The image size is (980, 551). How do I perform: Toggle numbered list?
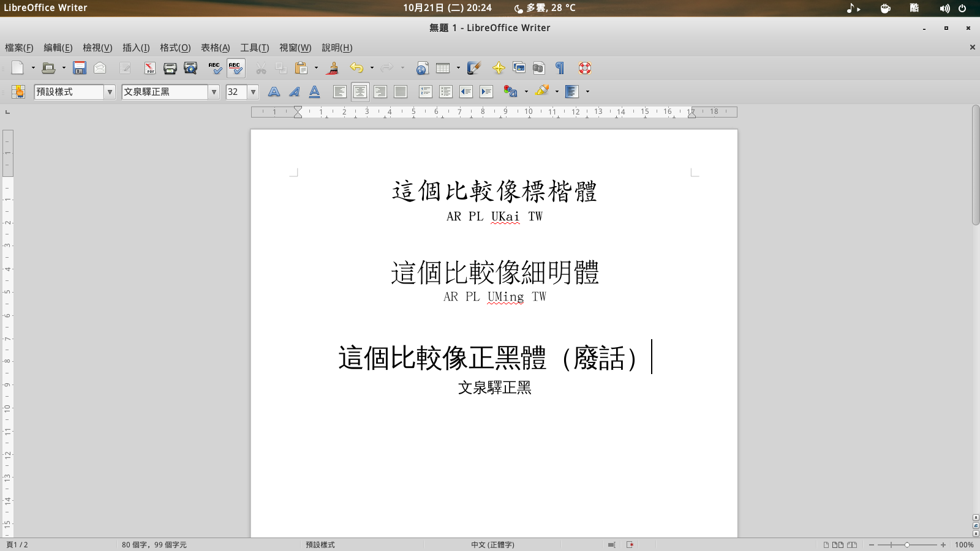[x=426, y=92]
